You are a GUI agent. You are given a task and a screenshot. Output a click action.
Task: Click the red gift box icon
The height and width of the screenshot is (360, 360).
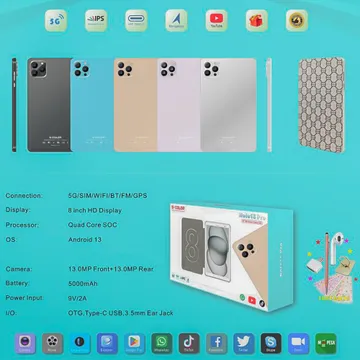coord(257,21)
